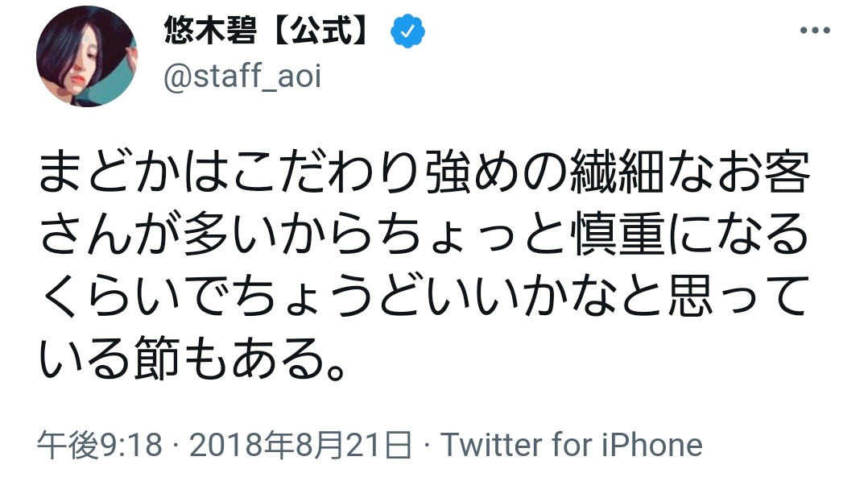Open the Twitter for iPhone source link
The height and width of the screenshot is (494, 868).
tap(572, 444)
